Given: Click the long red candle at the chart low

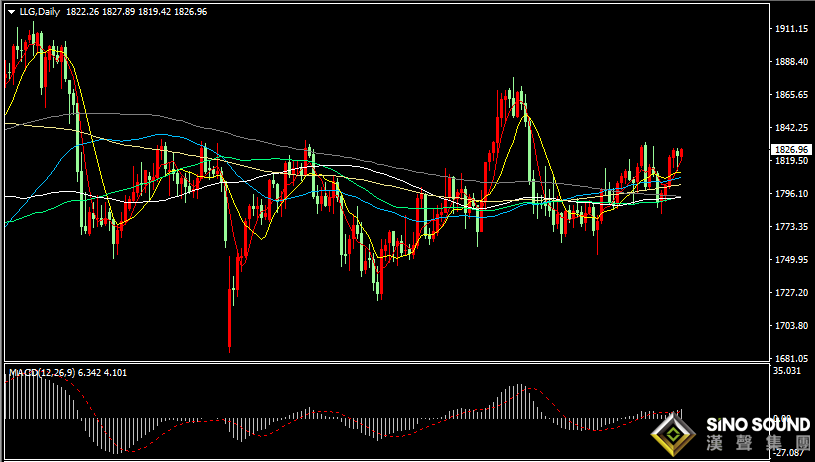Looking at the screenshot, I should pos(230,304).
